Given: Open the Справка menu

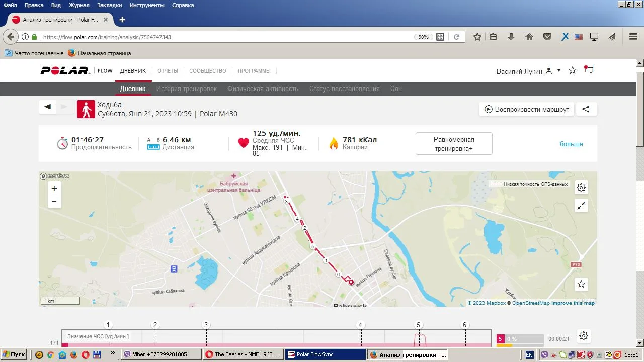Looking at the screenshot, I should point(183,5).
